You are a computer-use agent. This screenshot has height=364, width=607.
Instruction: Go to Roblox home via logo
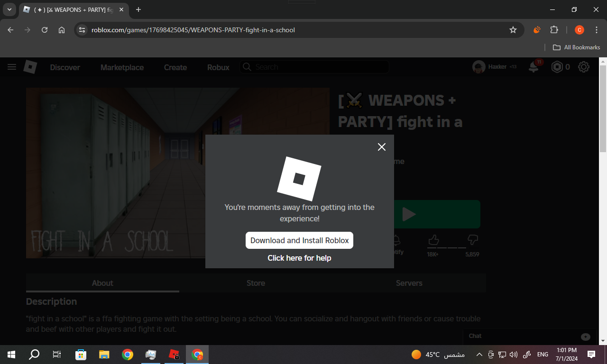click(x=30, y=67)
